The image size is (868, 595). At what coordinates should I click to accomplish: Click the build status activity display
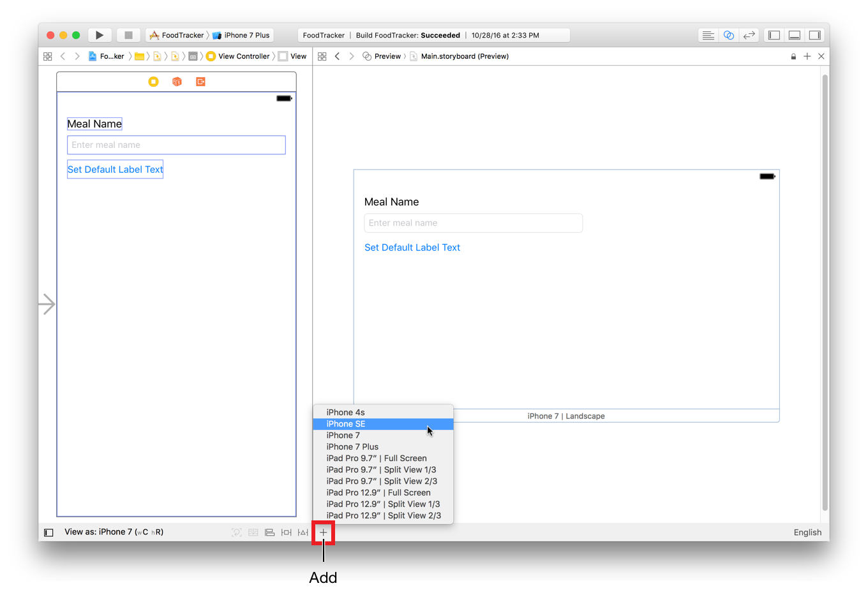(434, 35)
